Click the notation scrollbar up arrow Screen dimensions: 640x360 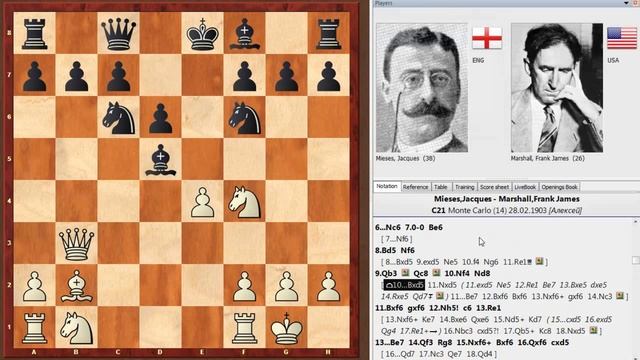[636, 222]
